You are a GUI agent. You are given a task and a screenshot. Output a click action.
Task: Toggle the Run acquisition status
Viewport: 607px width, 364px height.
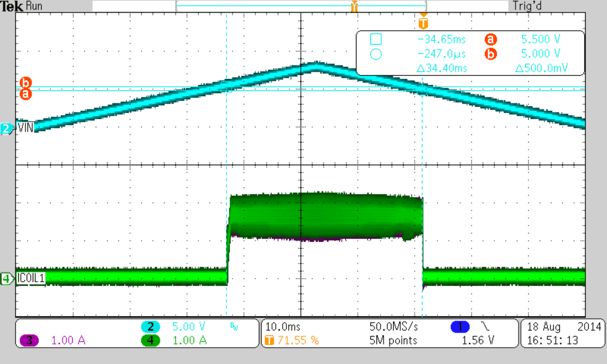(x=34, y=6)
